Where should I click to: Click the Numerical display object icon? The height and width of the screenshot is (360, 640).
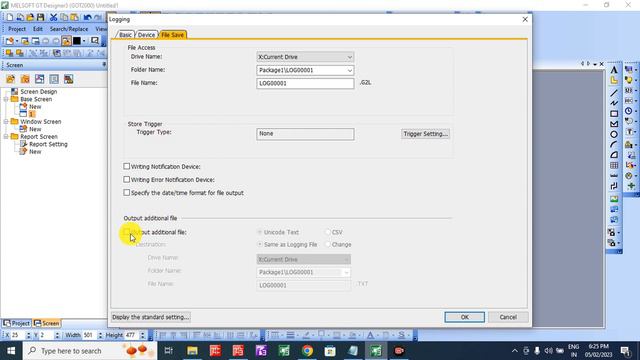point(629,90)
